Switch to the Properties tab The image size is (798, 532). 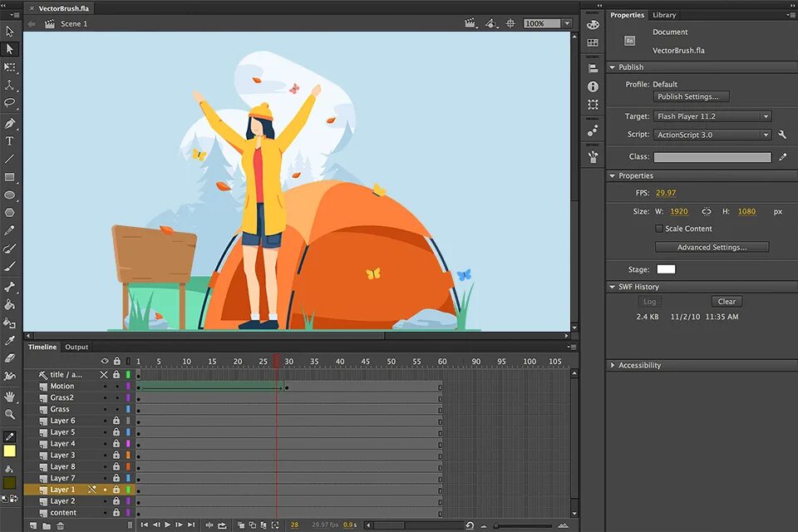[x=627, y=15]
